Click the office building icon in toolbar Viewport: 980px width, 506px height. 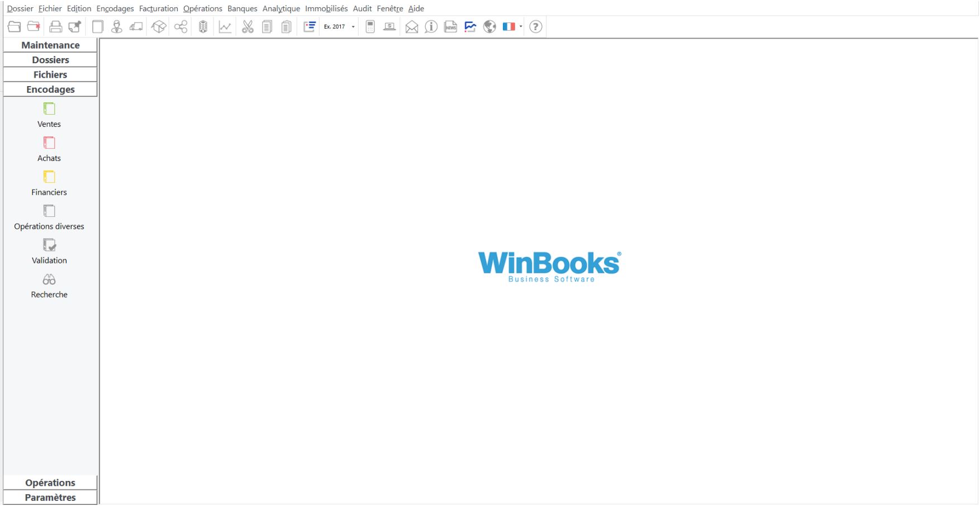(x=203, y=26)
